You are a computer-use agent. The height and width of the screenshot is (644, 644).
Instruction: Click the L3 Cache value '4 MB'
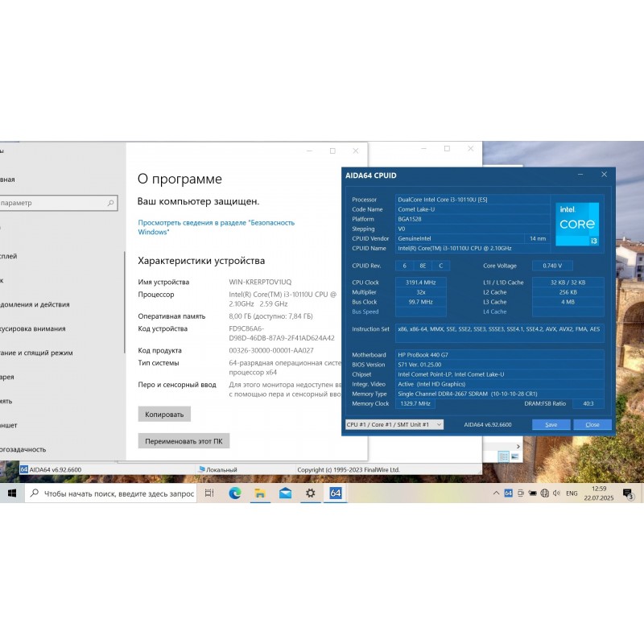click(568, 303)
